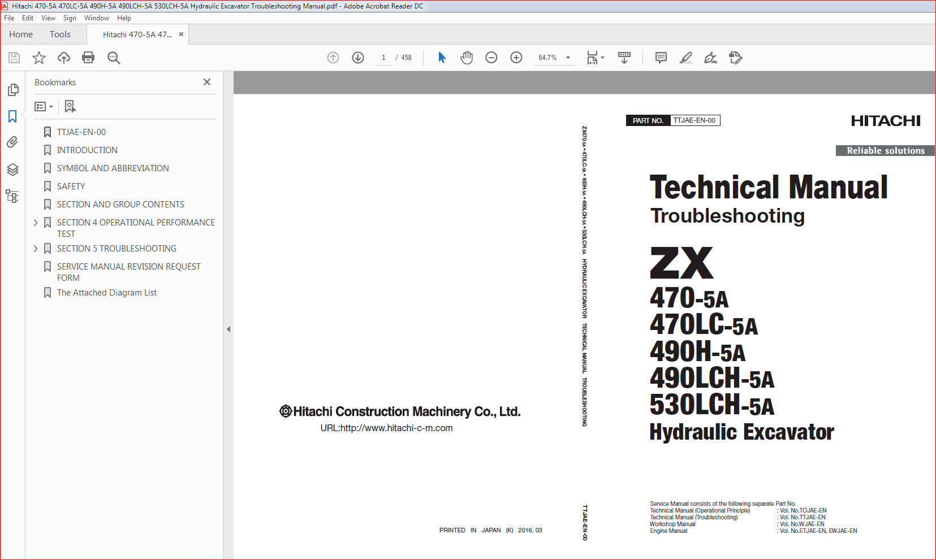Viewport: 936px width, 560px height.
Task: Collapse the navigation pane with side arrow
Action: click(x=228, y=329)
